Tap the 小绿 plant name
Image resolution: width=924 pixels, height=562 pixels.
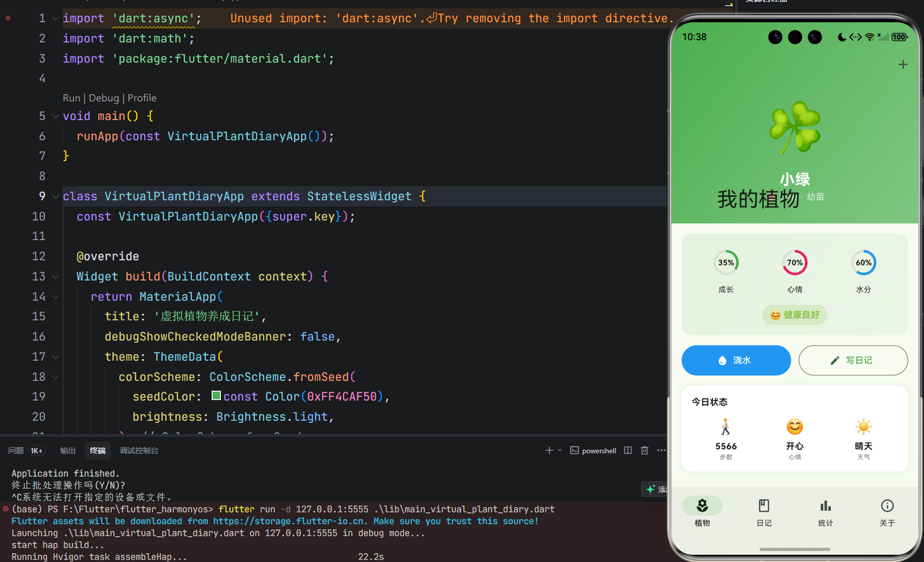[x=795, y=179]
